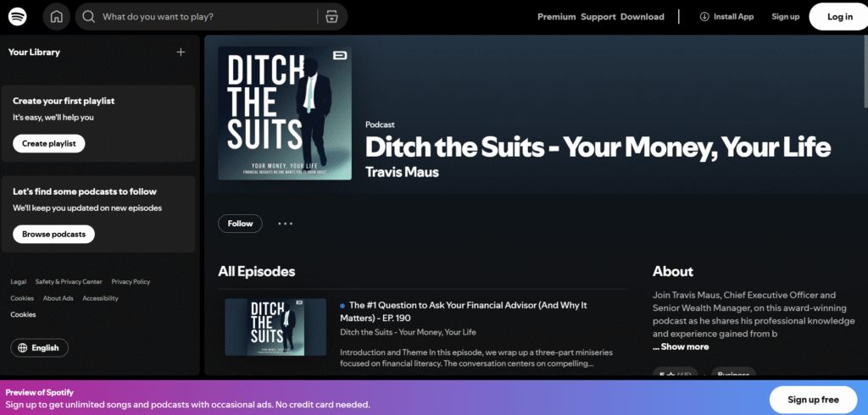
Task: Click the Browse podcasts button
Action: 53,234
